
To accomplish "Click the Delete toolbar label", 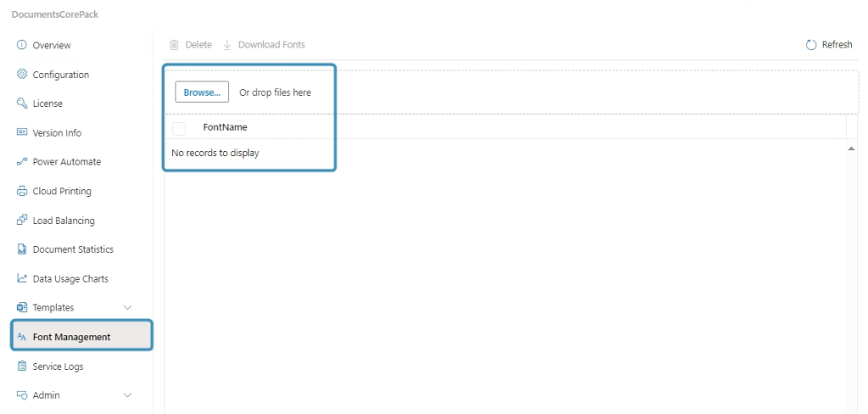I will tap(198, 45).
